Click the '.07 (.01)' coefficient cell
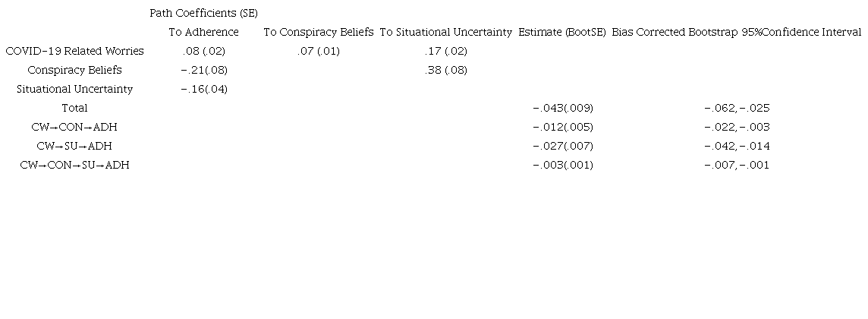Image resolution: width=868 pixels, height=319 pixels. coord(319,52)
